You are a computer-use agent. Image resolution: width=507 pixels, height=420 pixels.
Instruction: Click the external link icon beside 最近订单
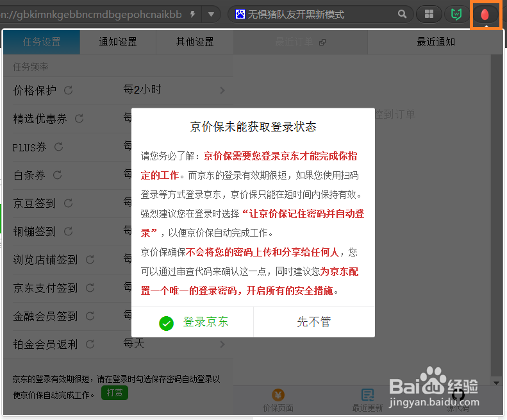[x=322, y=42]
